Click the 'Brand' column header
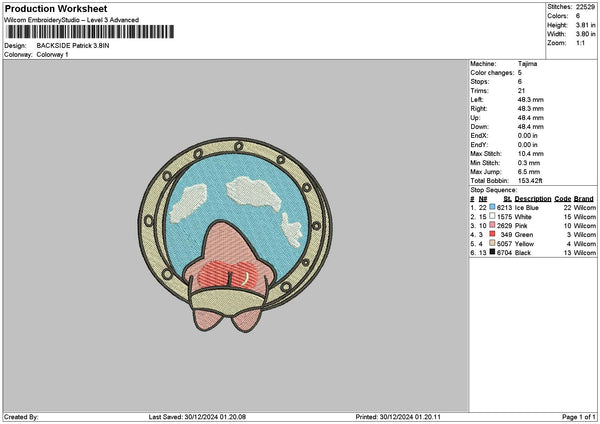The height and width of the screenshot is (424, 600). [x=584, y=199]
